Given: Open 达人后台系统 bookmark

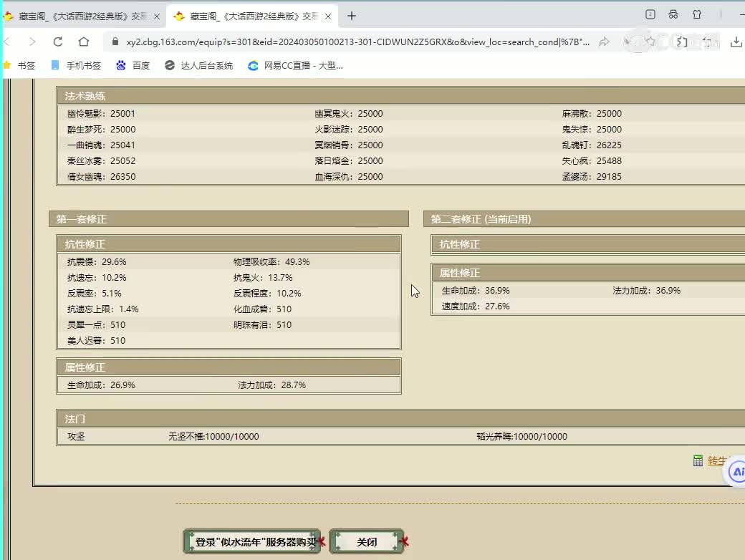Looking at the screenshot, I should tap(198, 66).
